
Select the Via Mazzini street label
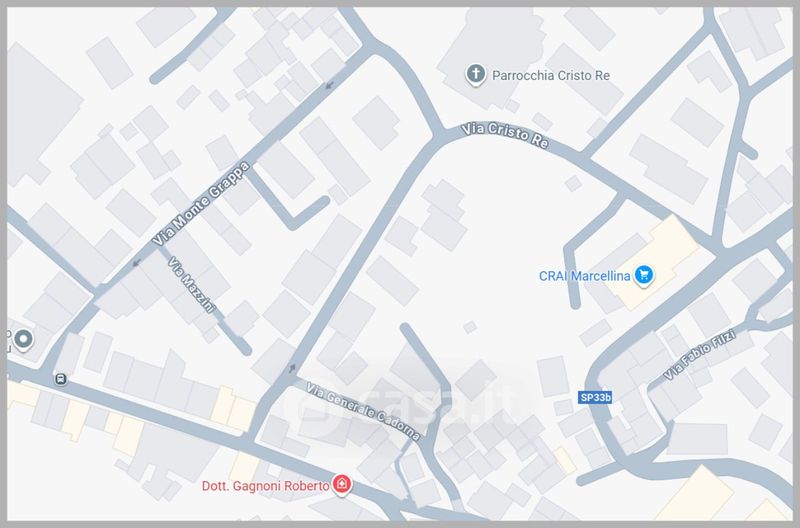[x=192, y=285]
